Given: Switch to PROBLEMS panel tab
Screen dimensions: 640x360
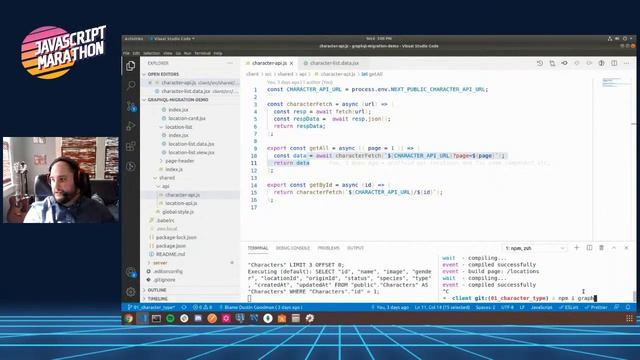Looking at the screenshot, I should click(329, 248).
